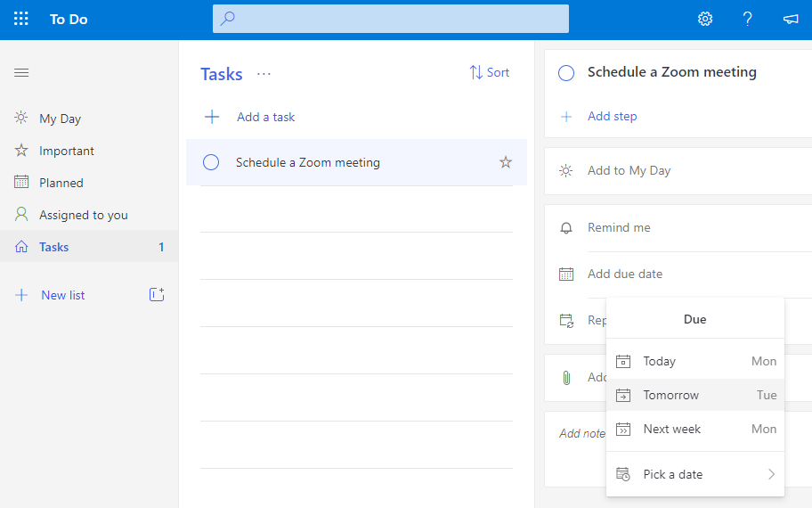
Task: Click the attachment paperclip icon
Action: [566, 378]
